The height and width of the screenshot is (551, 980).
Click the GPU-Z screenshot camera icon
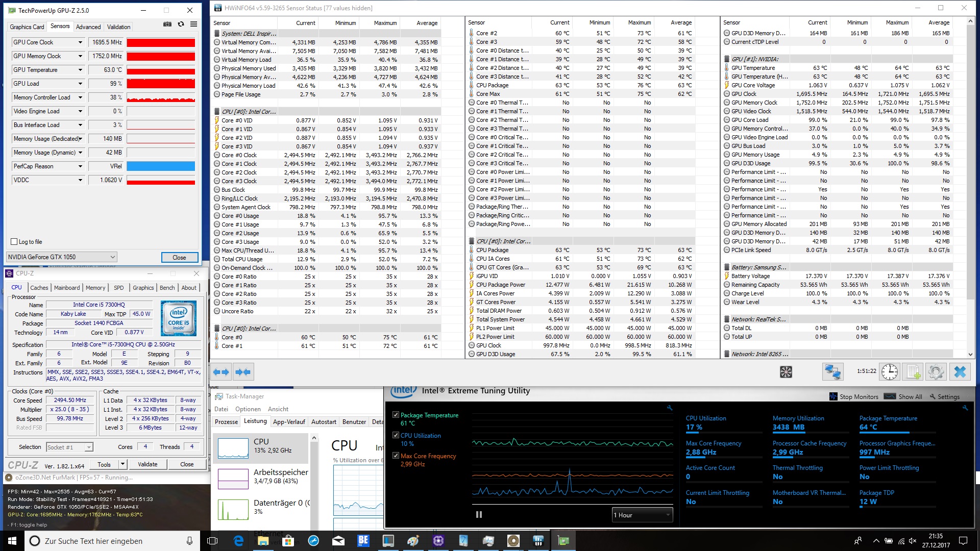click(x=167, y=24)
